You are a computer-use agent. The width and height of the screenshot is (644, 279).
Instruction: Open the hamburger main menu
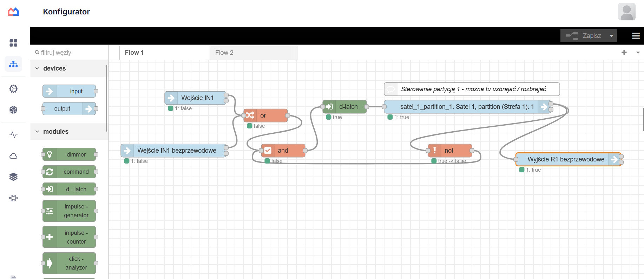(636, 36)
